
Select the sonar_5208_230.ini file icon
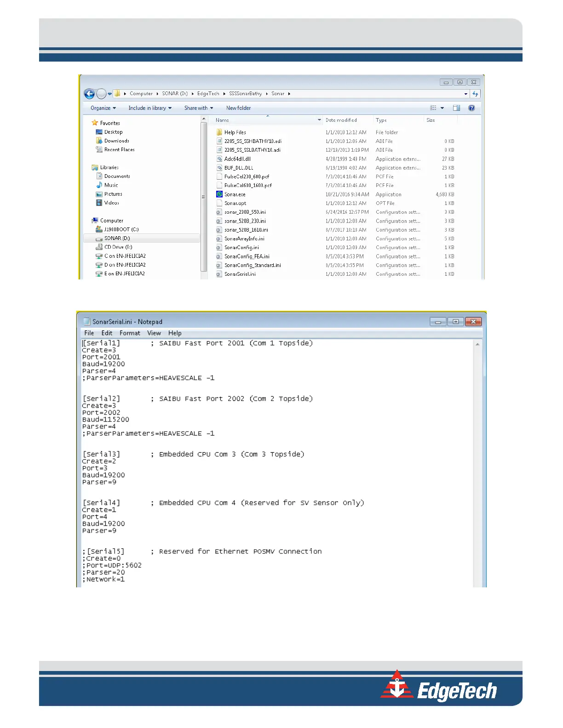coord(219,221)
